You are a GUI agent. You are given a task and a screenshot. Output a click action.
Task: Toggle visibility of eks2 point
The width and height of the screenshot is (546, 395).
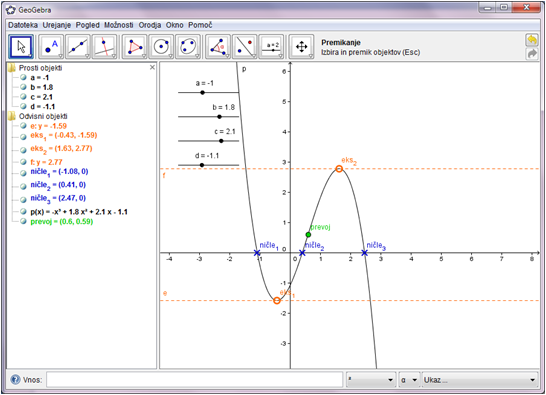point(23,150)
